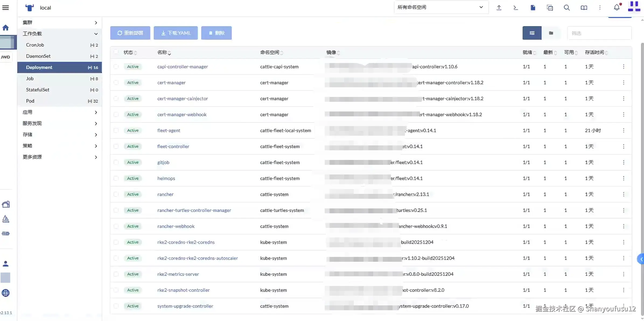Open the Pod menu item
Image resolution: width=644 pixels, height=321 pixels.
(30, 101)
